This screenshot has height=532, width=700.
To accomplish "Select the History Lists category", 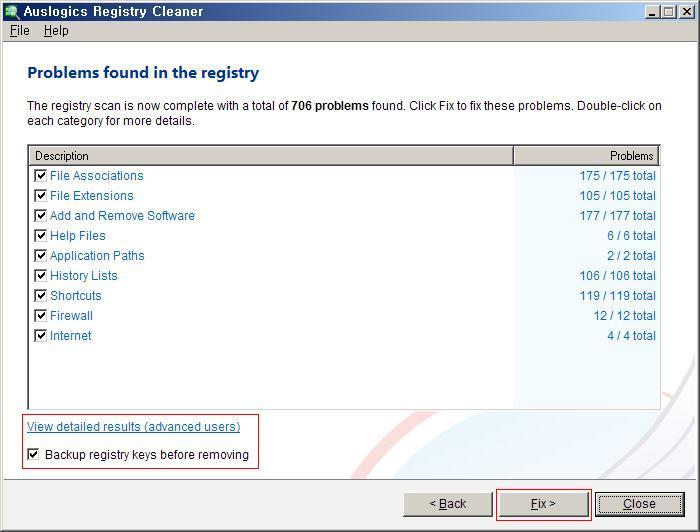I will tap(84, 276).
